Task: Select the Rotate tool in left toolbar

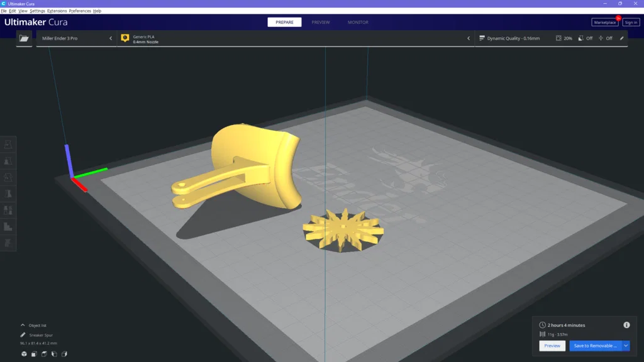Action: (x=8, y=177)
